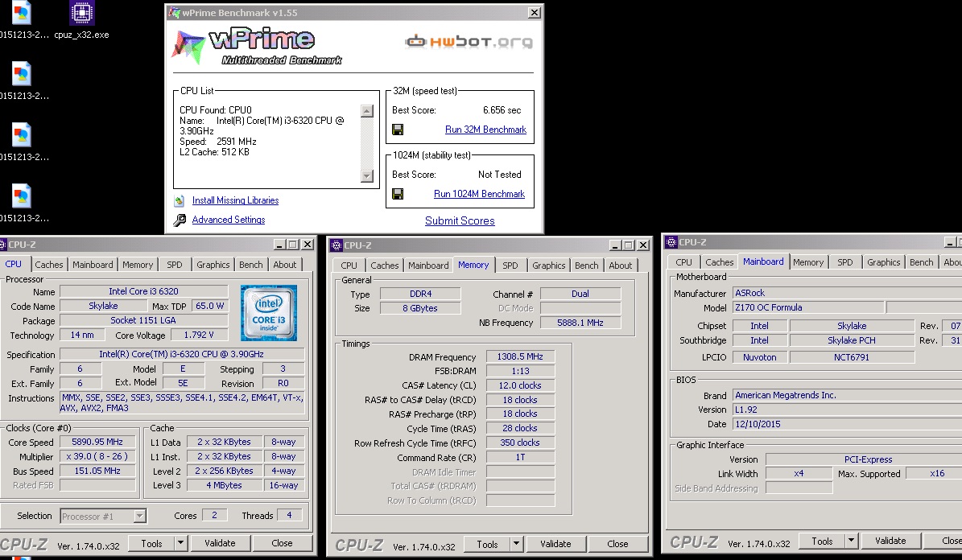Image resolution: width=962 pixels, height=560 pixels.
Task: Click the Close button in the CPU-Z Memory window
Action: click(617, 544)
